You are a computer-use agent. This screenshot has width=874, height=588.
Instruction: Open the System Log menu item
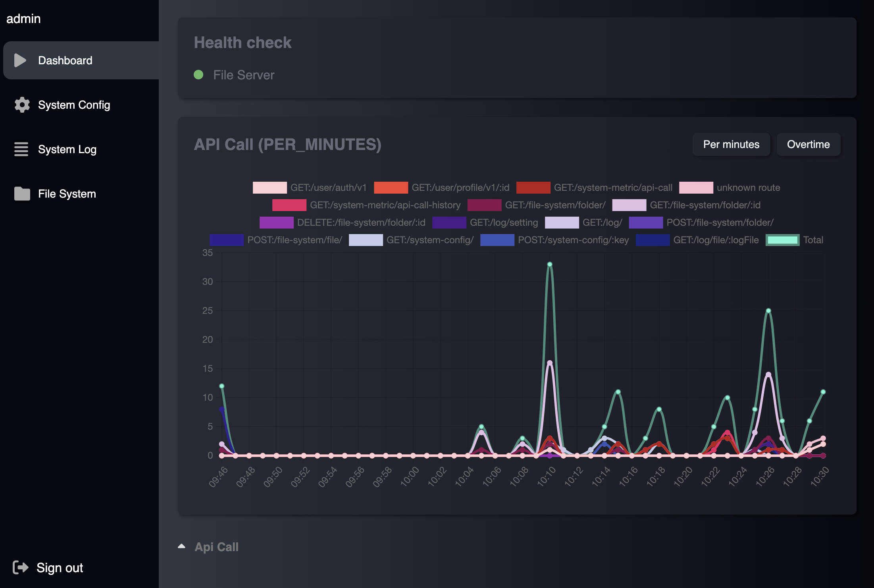pos(67,149)
